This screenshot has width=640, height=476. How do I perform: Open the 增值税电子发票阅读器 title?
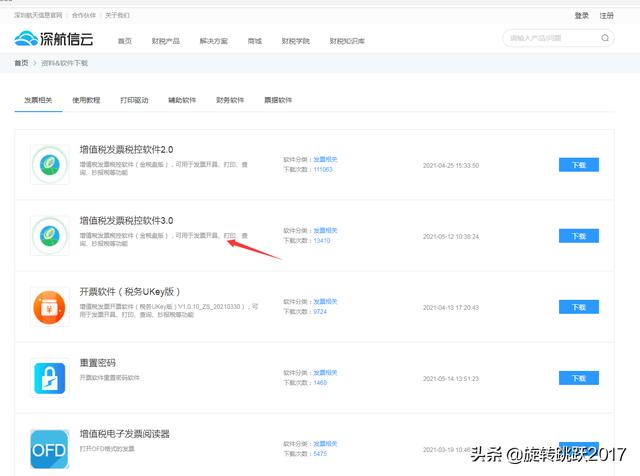click(124, 434)
